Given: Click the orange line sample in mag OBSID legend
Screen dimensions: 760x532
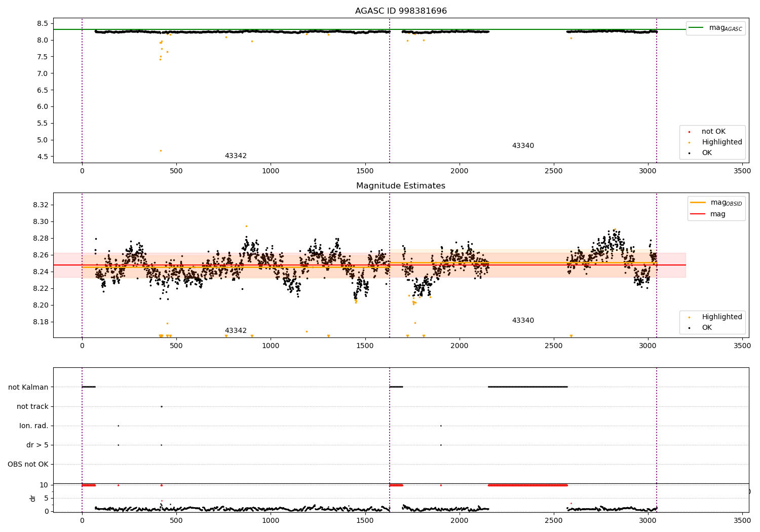Looking at the screenshot, I should tap(698, 203).
